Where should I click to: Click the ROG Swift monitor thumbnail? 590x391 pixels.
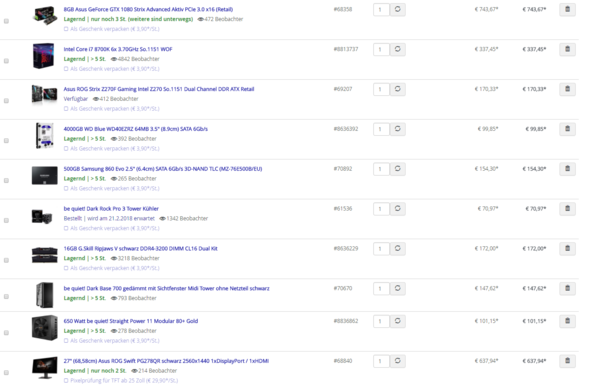pyautogui.click(x=45, y=368)
